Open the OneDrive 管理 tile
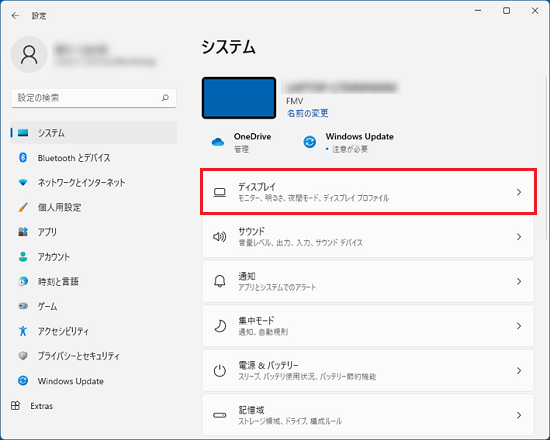 [242, 142]
